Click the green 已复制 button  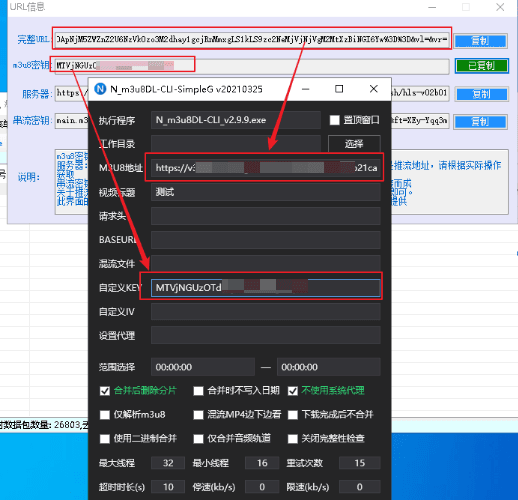[x=482, y=66]
